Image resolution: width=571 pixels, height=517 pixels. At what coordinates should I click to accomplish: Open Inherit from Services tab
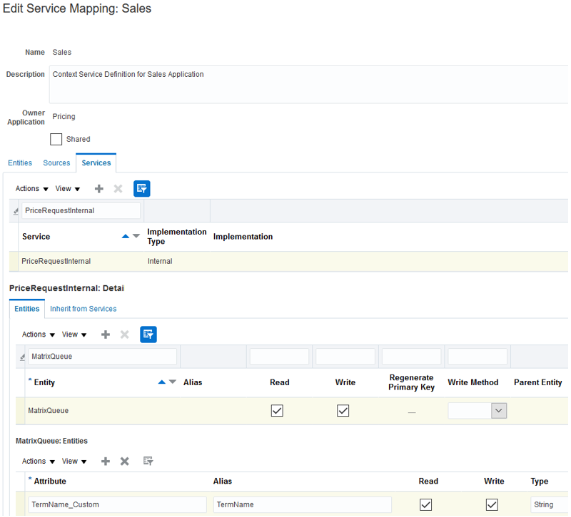[x=83, y=309]
